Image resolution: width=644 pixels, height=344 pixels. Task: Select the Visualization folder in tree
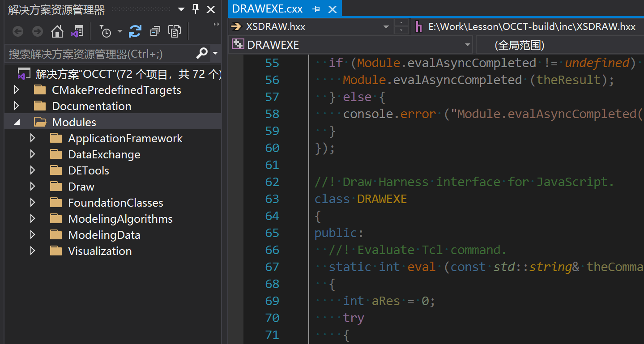point(100,251)
